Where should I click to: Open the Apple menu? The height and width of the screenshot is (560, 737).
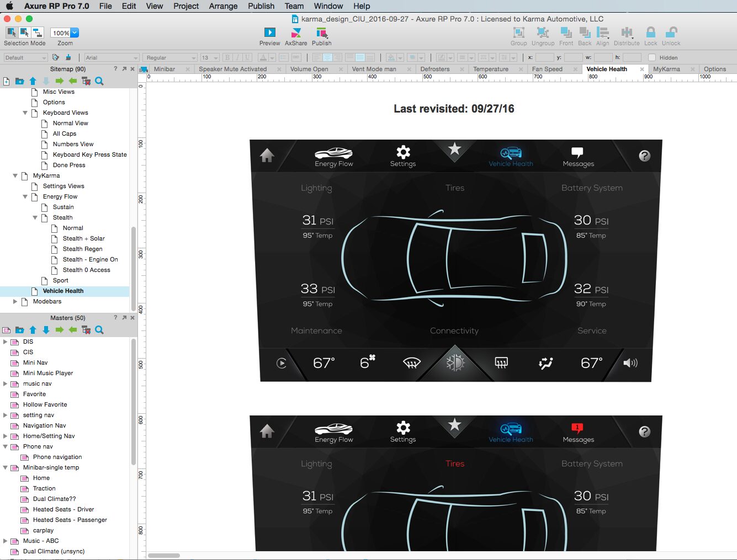9,6
